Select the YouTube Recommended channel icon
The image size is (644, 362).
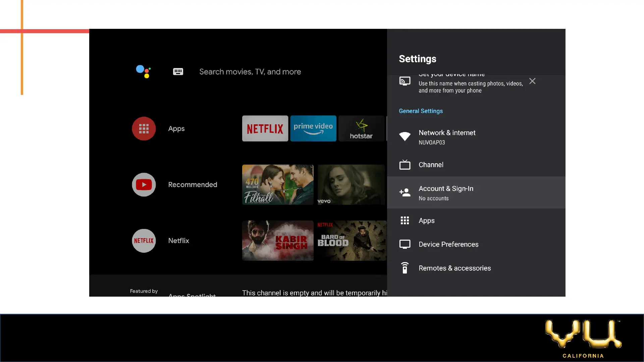click(144, 185)
